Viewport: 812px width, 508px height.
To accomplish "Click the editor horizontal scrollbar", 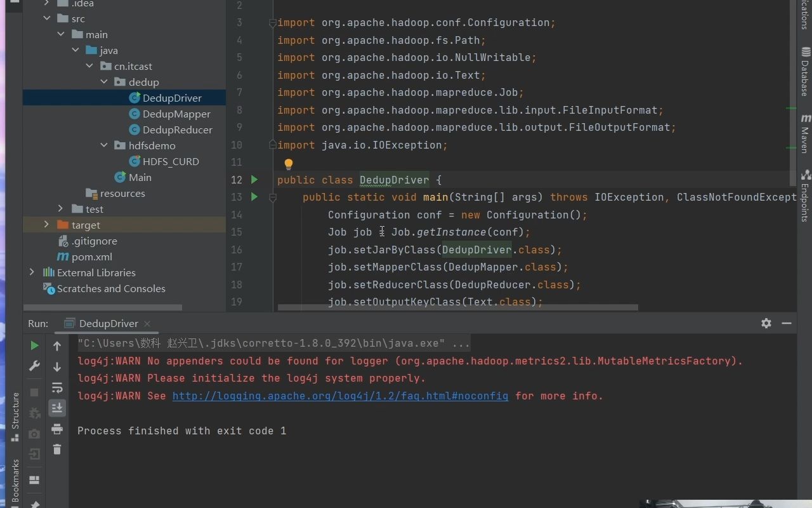I will pos(457,307).
